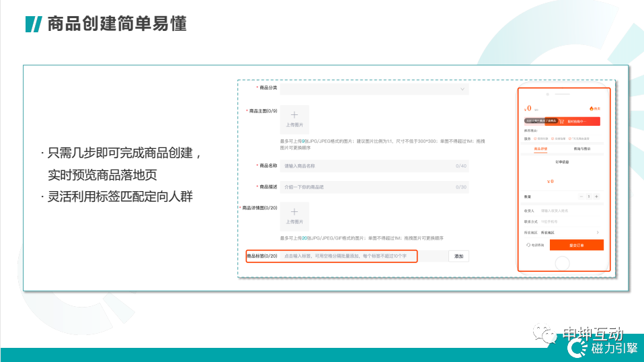Decrease quantity with the minus stepper
Image resolution: width=644 pixels, height=362 pixels.
[x=581, y=196]
